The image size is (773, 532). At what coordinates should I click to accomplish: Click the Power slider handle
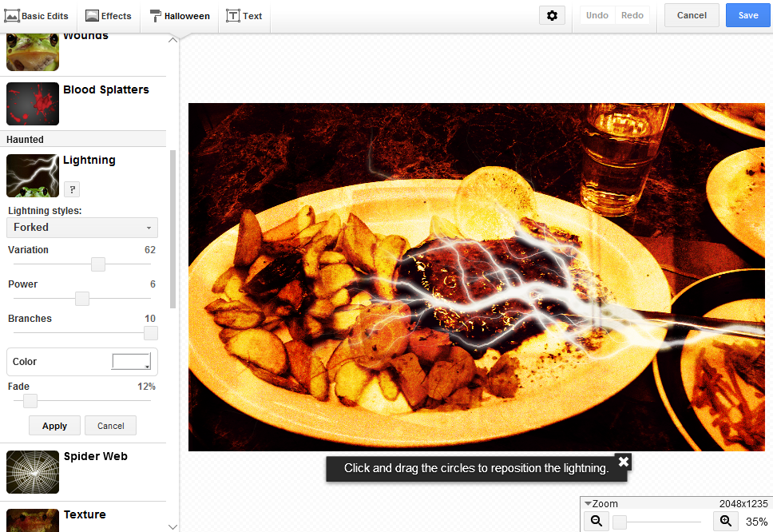click(81, 299)
